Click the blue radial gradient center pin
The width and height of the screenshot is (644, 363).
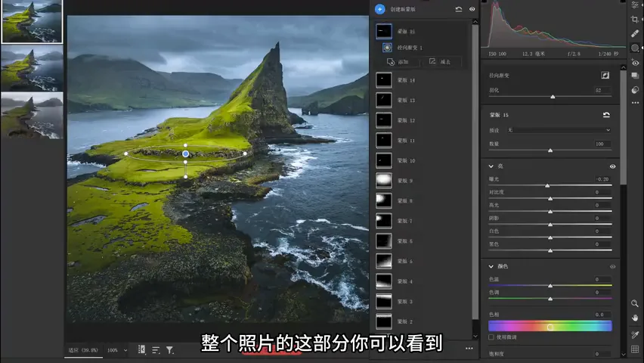186,154
